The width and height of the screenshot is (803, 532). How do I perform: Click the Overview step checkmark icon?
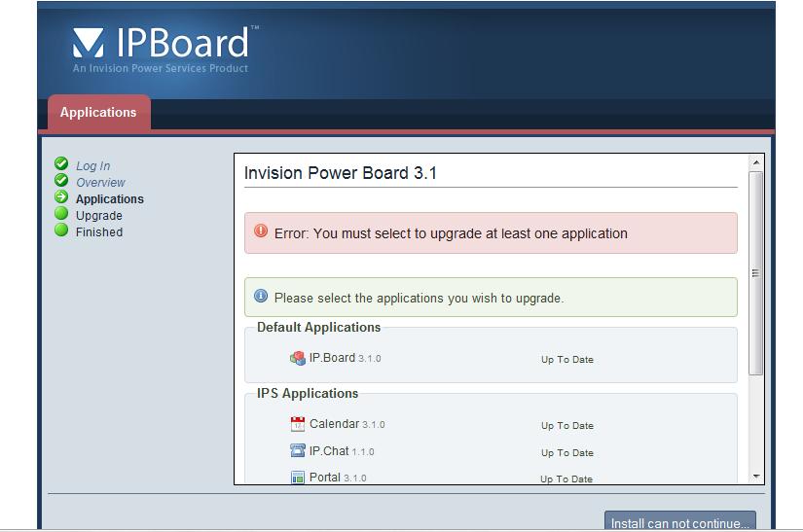click(61, 180)
